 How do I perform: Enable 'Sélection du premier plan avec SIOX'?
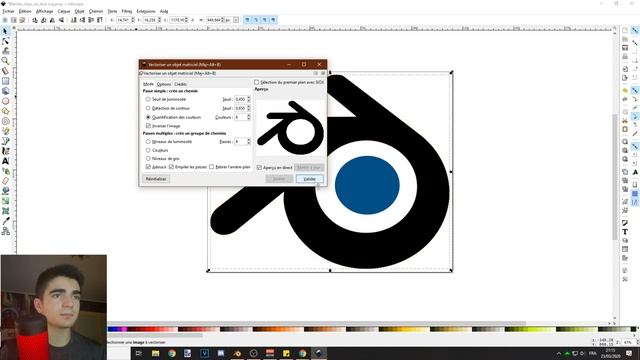click(x=257, y=82)
